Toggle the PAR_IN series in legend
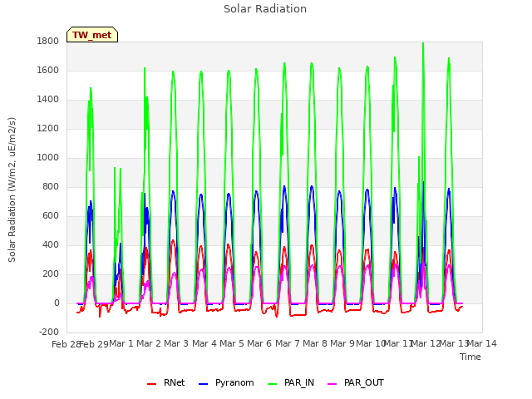This screenshot has width=532, height=399. pyautogui.click(x=291, y=382)
